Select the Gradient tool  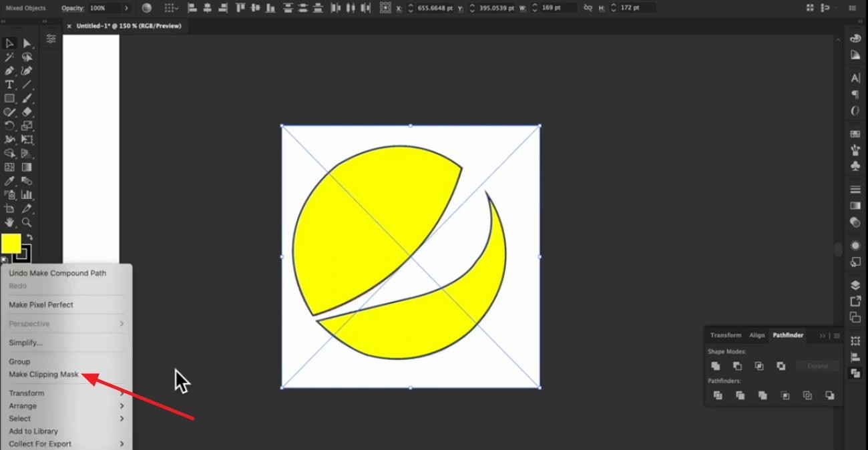tap(27, 167)
